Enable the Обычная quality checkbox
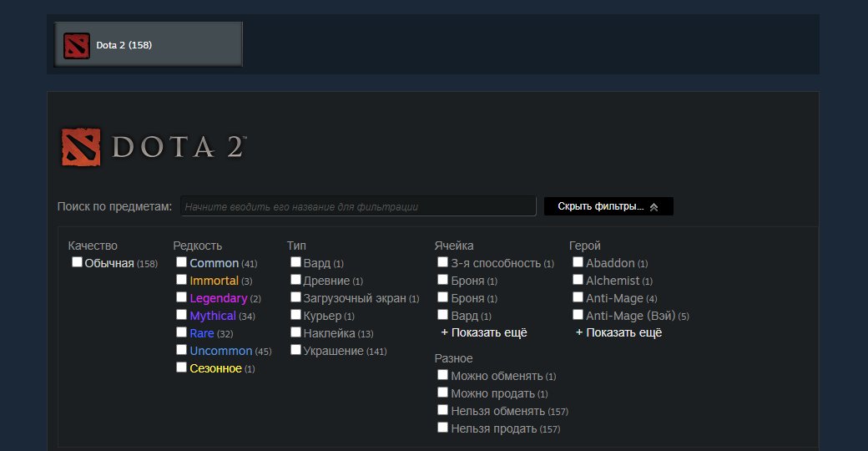868x451 pixels. 78,262
